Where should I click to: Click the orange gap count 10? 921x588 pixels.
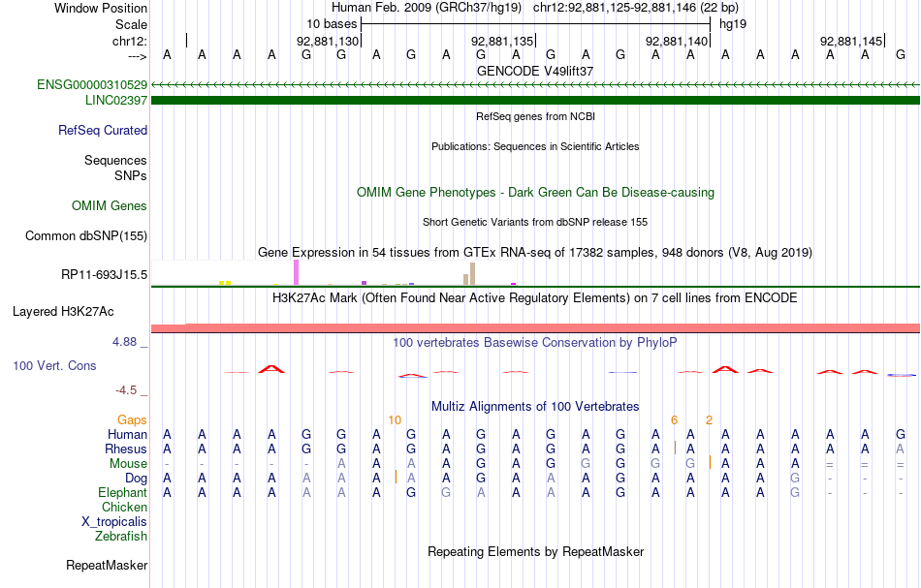(395, 420)
